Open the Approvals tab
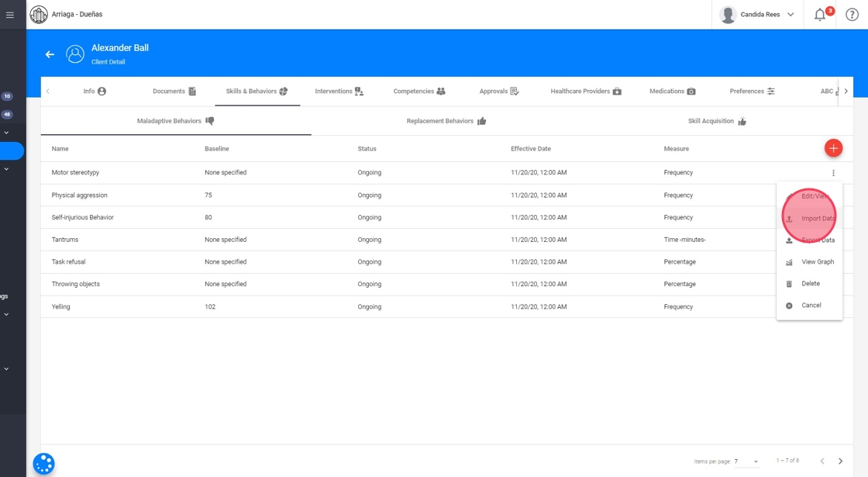Screen dimensions: 868x477 click(x=499, y=92)
